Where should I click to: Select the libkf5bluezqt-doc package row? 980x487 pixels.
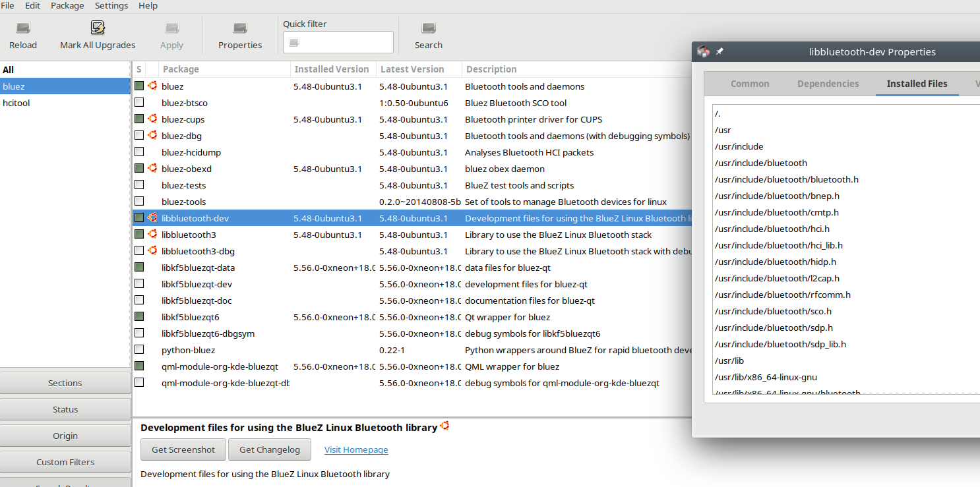(x=412, y=301)
